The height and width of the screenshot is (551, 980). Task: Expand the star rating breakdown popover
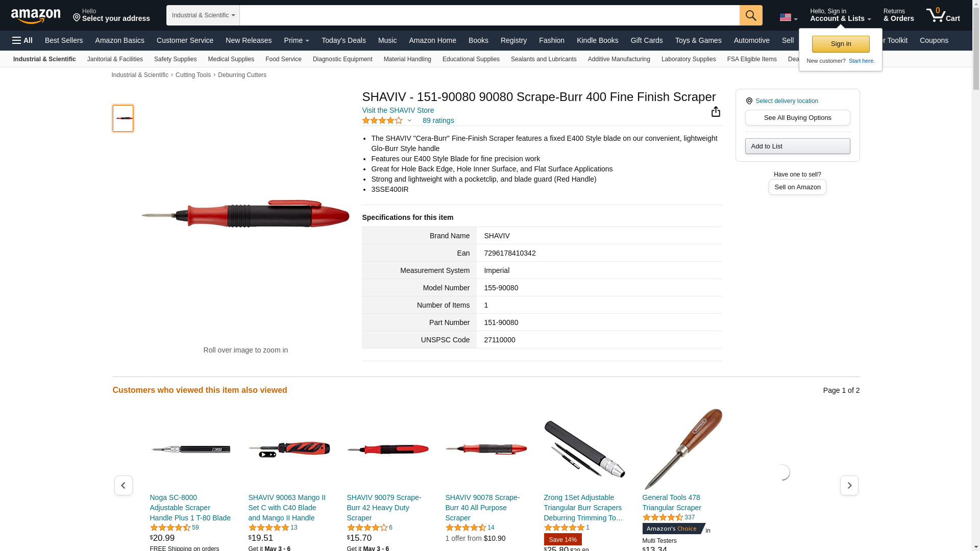coord(409,121)
